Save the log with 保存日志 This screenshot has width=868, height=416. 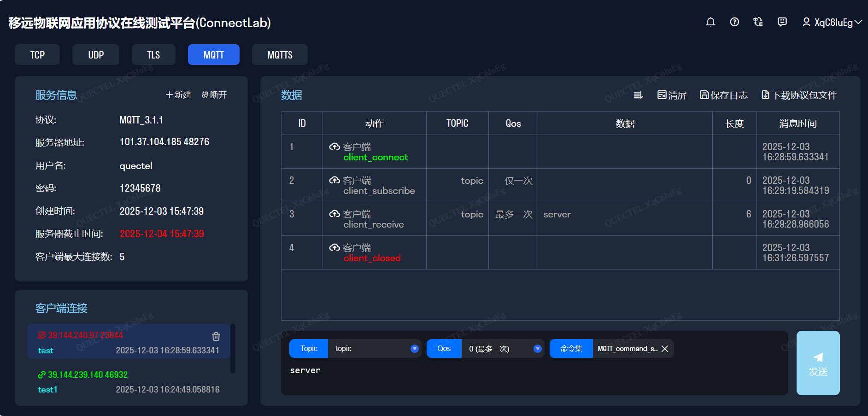tap(724, 95)
